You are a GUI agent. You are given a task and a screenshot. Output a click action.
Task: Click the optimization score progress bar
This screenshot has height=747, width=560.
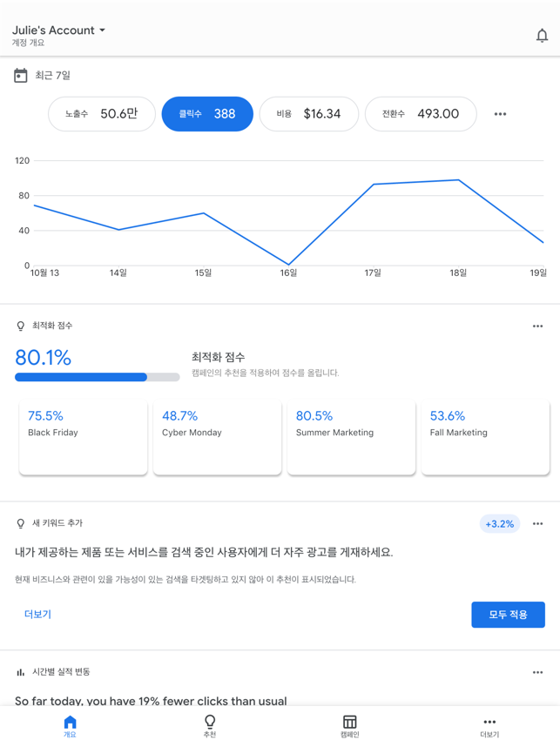(98, 377)
